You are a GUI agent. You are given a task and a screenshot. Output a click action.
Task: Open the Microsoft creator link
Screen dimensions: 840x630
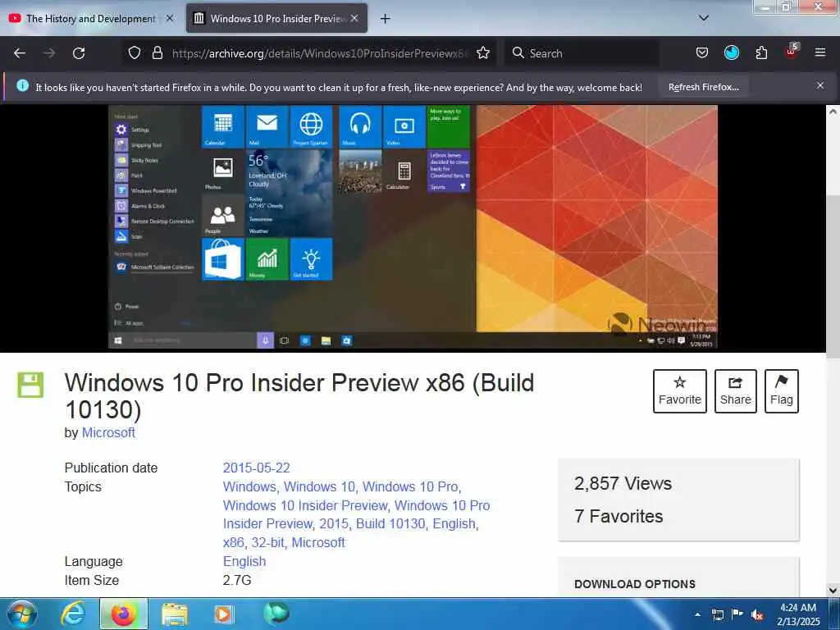point(108,432)
